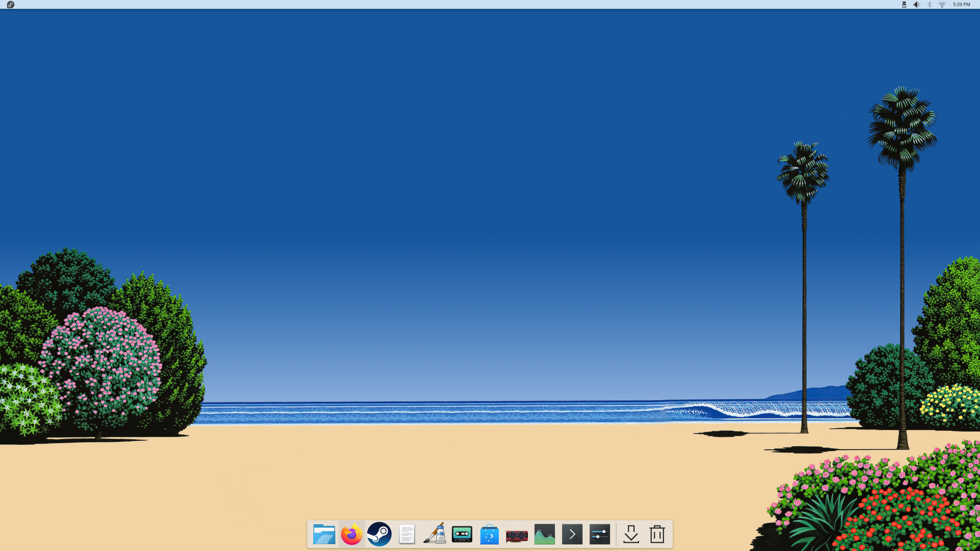Open the cassette tape music app
This screenshot has width=980, height=551.
(462, 534)
